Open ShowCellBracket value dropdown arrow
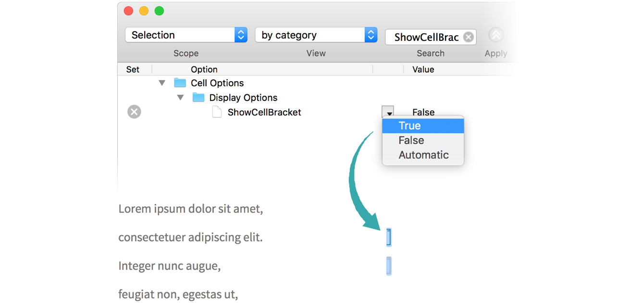644x303 pixels. [x=388, y=113]
